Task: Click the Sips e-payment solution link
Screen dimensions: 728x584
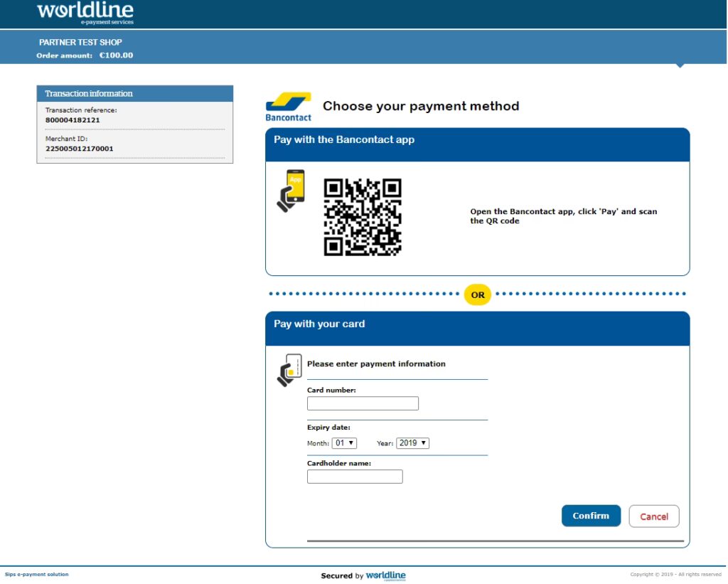Action: click(37, 574)
